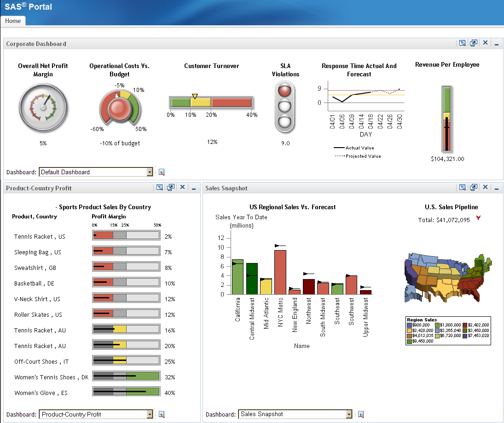Open the Default Dashboard dropdown
Screen dimensions: 504x423
coord(150,172)
